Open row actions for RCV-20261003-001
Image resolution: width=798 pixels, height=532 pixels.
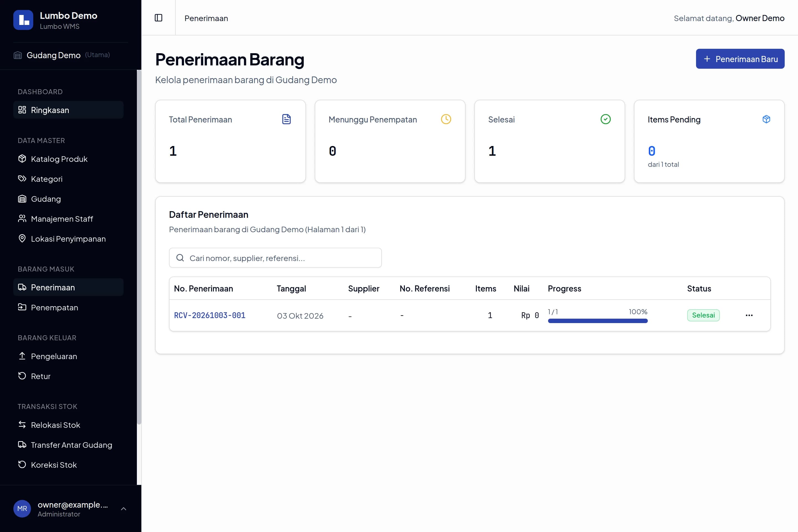(749, 315)
